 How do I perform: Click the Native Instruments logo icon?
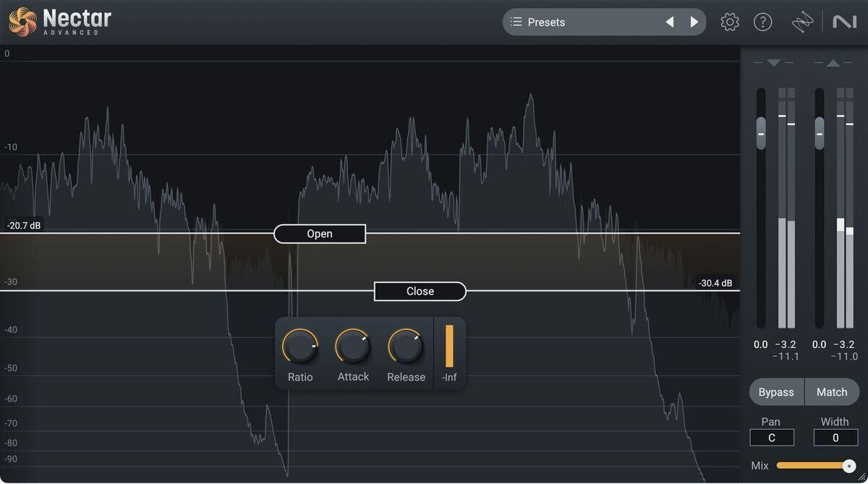click(844, 22)
